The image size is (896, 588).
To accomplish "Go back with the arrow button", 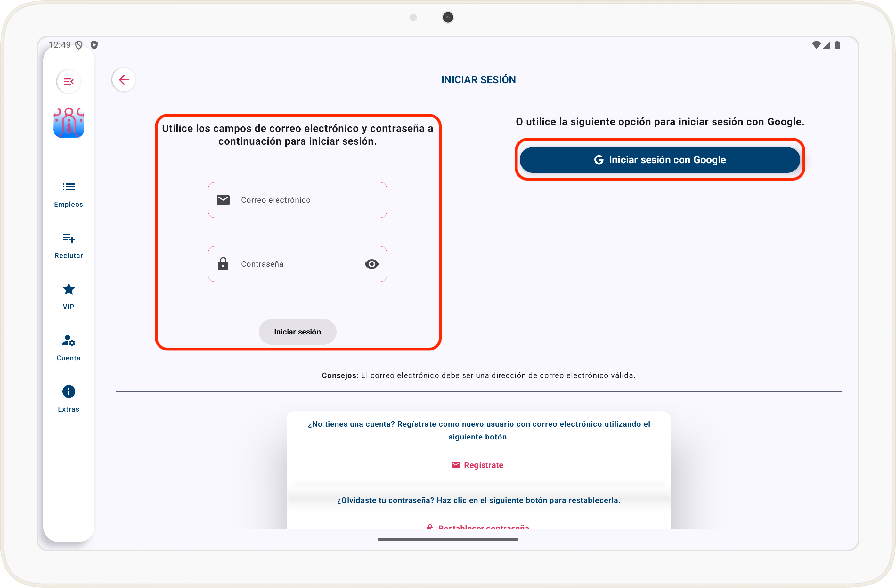I will tap(124, 80).
